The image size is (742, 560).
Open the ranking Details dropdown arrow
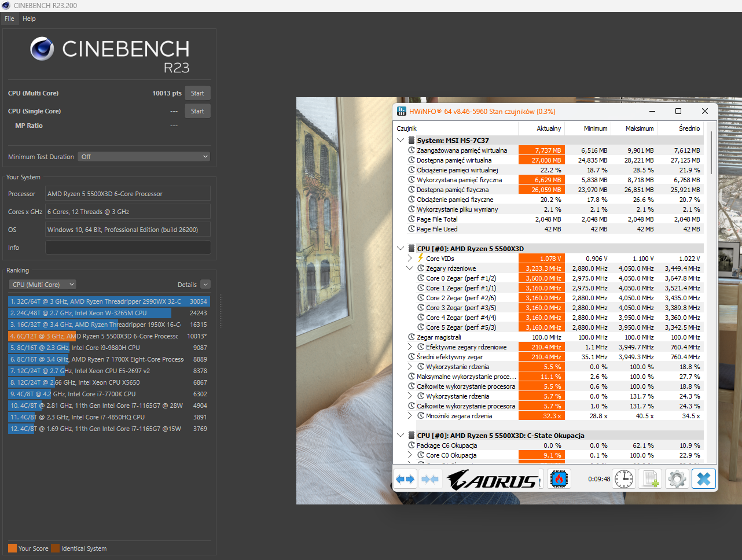pos(205,285)
